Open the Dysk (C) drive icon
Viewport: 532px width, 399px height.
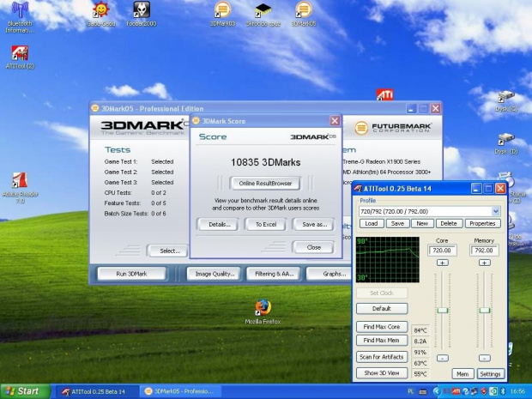coord(506,100)
